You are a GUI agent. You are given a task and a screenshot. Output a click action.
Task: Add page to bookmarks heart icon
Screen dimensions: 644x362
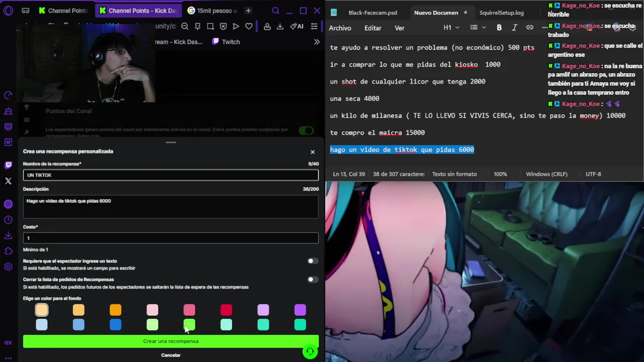[x=249, y=27]
